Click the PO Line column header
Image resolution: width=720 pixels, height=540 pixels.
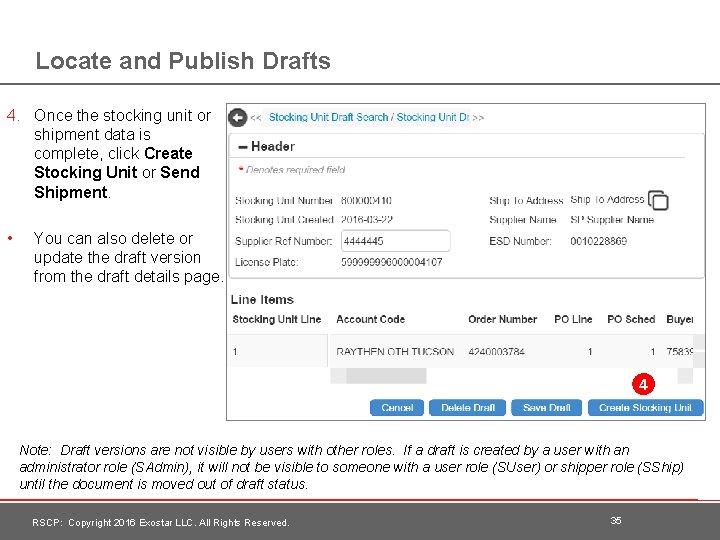pos(573,320)
